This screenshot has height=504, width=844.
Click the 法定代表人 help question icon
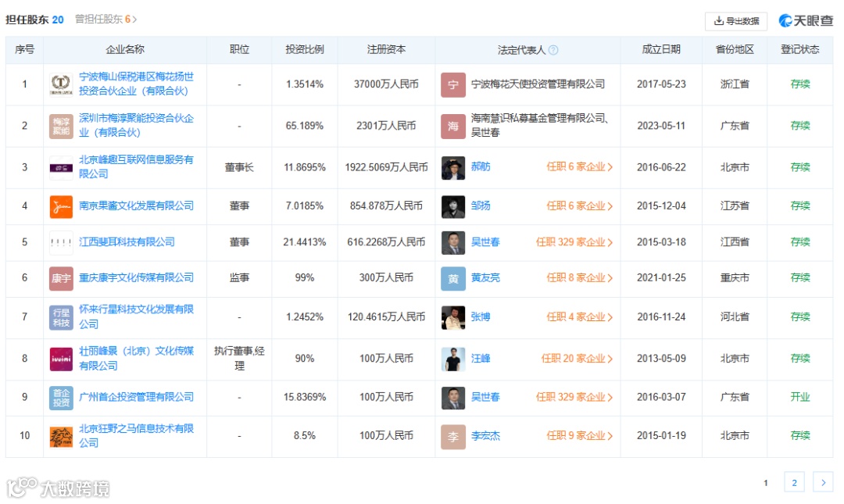click(553, 50)
